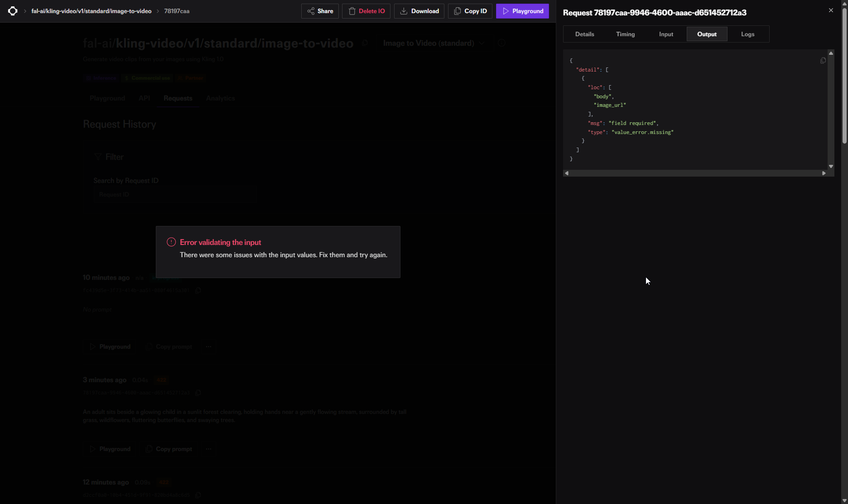Open the Timing tab

click(x=625, y=34)
